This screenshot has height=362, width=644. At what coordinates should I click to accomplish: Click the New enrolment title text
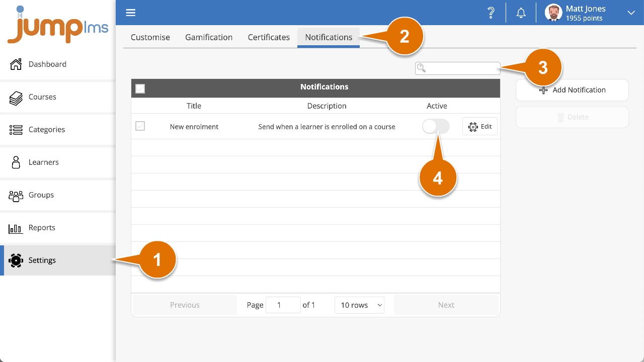194,127
